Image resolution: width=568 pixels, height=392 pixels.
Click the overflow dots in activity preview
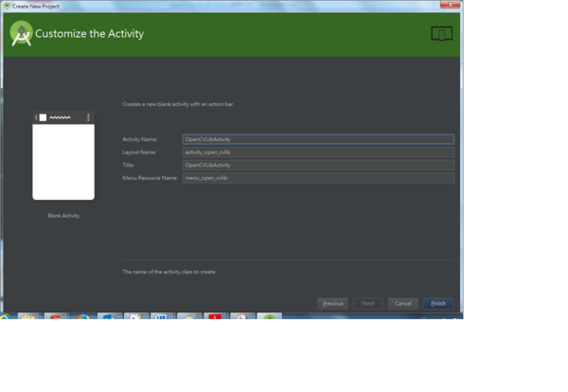[x=89, y=117]
